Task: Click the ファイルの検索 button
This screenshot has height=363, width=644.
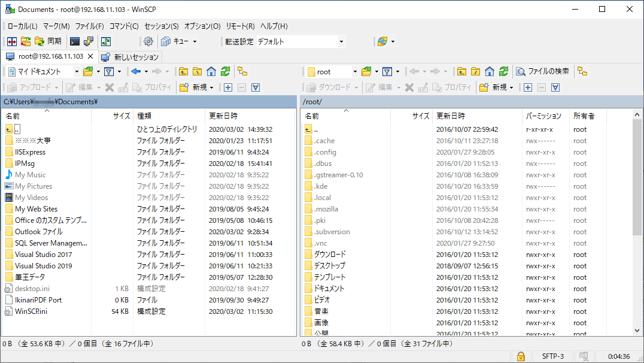Action: coord(542,71)
